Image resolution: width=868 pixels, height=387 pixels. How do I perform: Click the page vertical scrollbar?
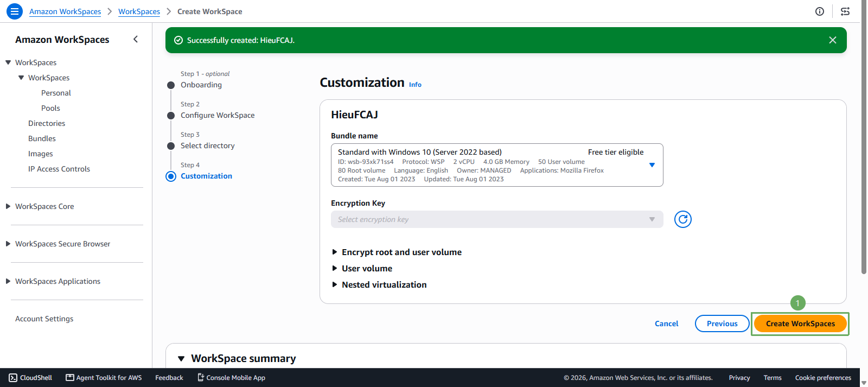point(864,138)
